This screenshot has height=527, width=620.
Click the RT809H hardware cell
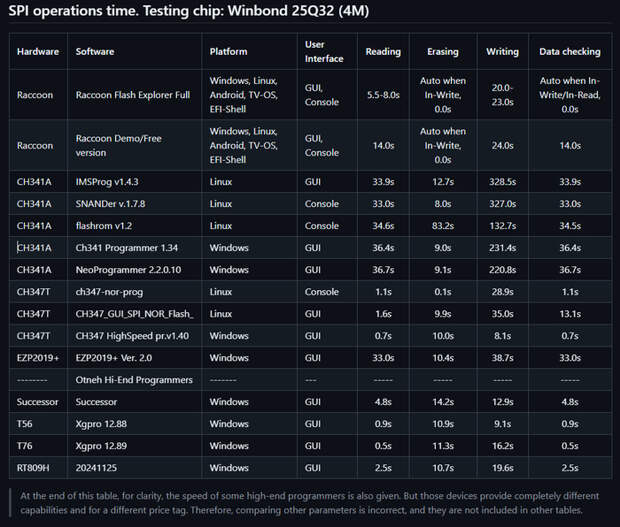pyautogui.click(x=33, y=468)
